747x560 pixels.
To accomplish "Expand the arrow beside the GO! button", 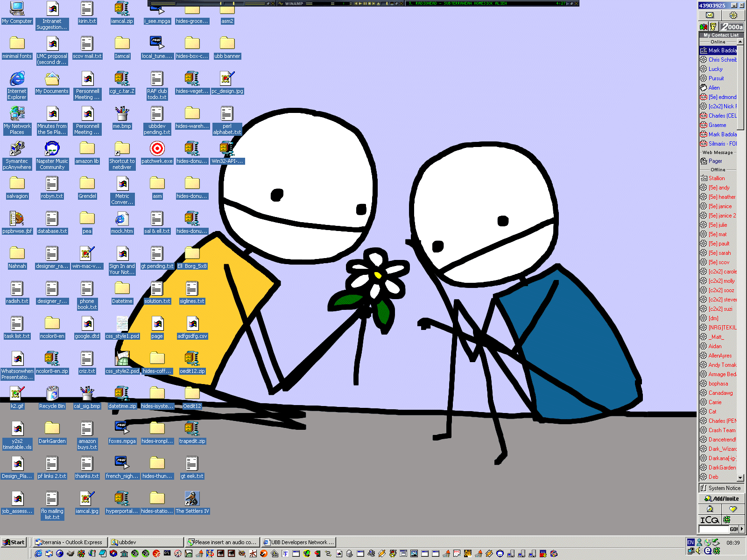I will point(742,529).
